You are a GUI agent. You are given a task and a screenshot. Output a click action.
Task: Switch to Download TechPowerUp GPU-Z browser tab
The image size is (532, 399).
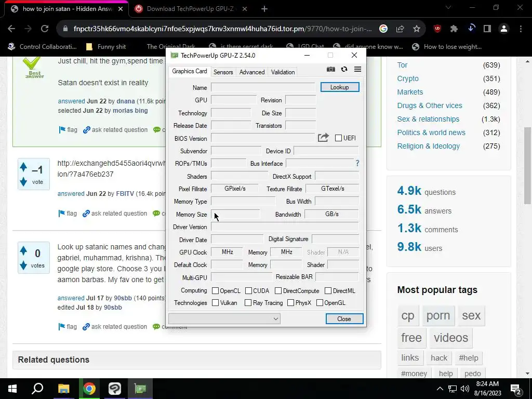(190, 9)
